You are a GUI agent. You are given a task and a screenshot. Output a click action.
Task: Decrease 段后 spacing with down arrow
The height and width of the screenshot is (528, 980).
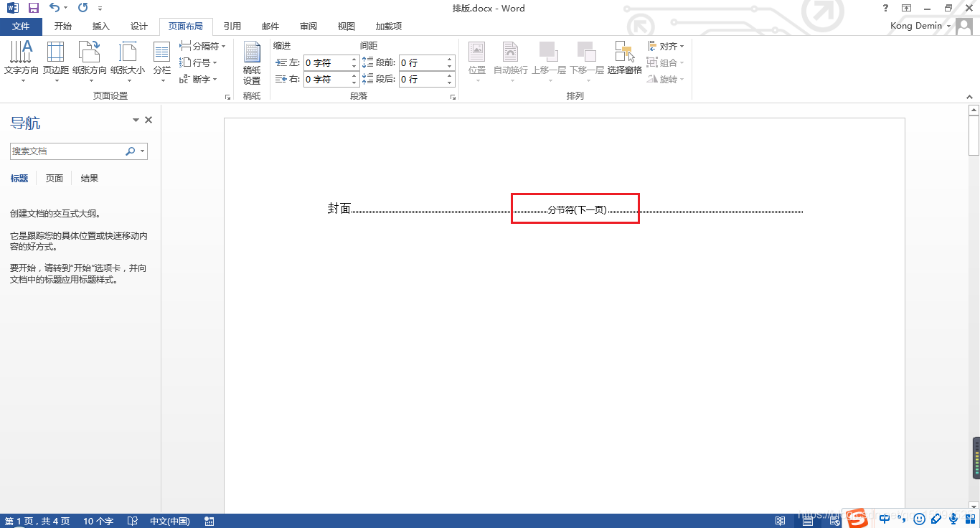pos(450,82)
